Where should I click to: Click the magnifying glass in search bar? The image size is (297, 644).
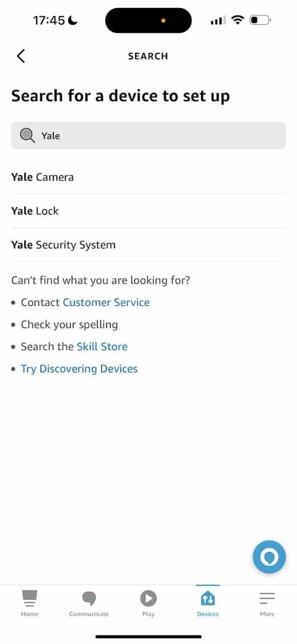(27, 135)
